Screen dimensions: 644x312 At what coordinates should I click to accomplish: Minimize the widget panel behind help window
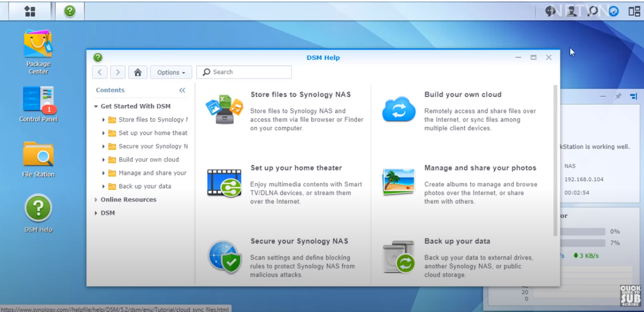(603, 96)
